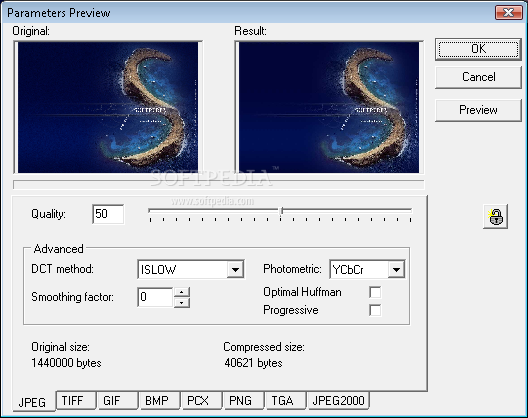Confirm settings with the OK button
This screenshot has width=528, height=418.
478,49
